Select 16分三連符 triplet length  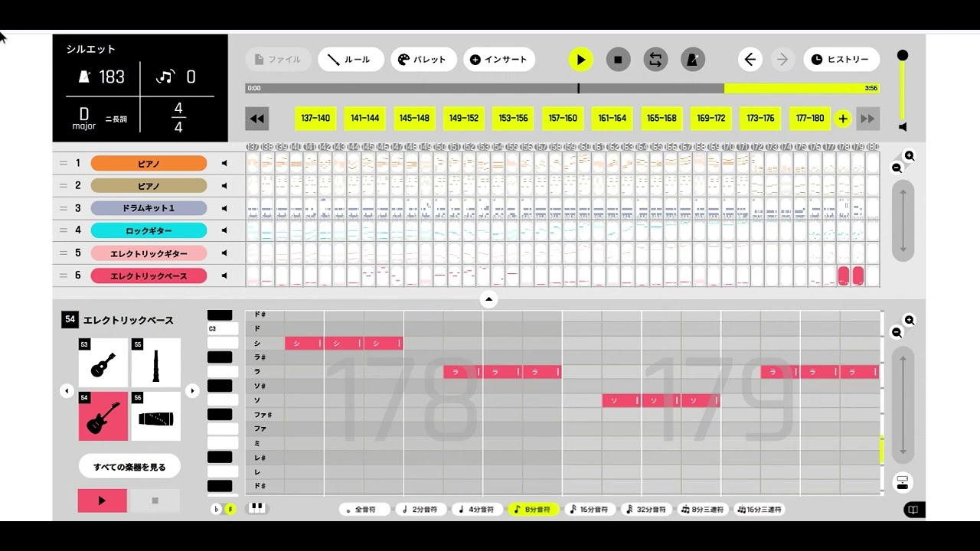pos(760,509)
